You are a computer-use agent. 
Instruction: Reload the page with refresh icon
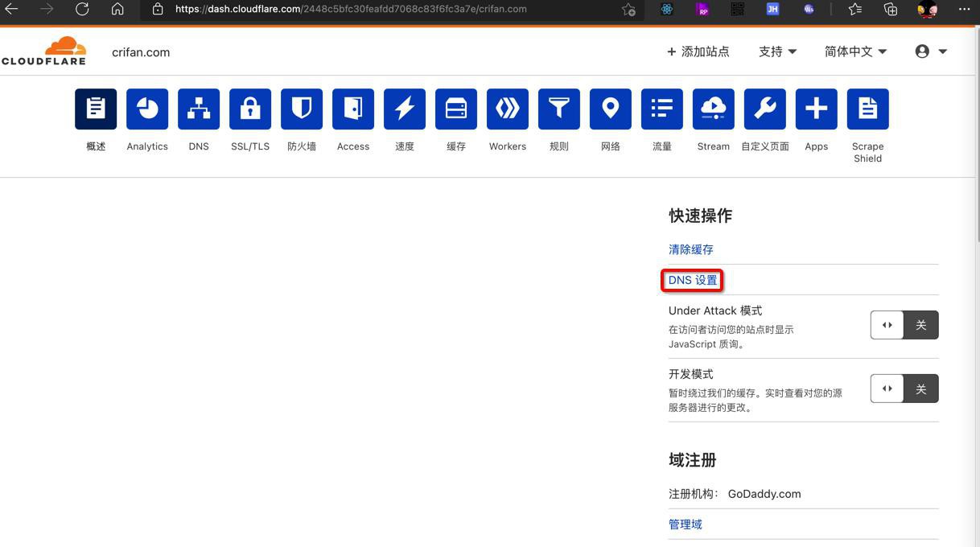(82, 9)
